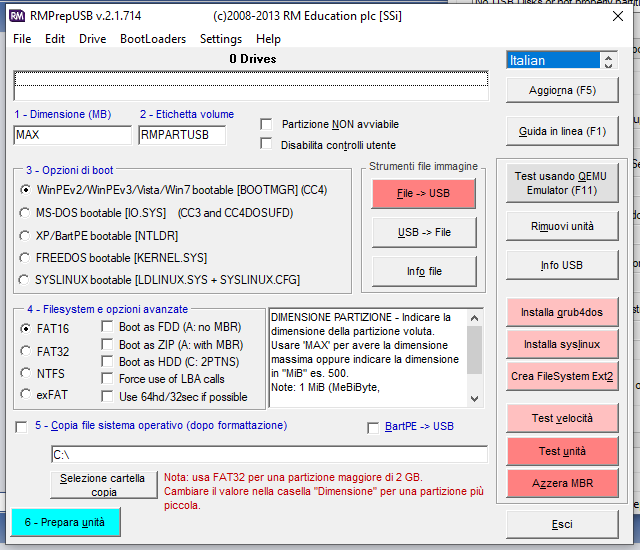
Task: Enable Disabilita controlli utente checkbox
Action: coord(266,144)
